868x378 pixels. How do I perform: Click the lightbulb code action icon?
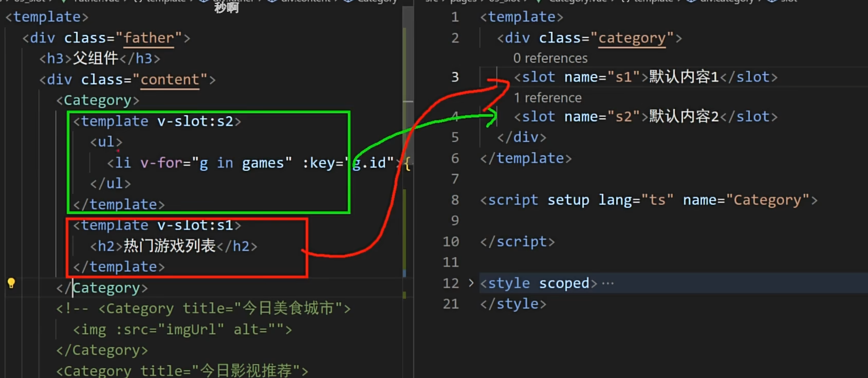[x=11, y=283]
